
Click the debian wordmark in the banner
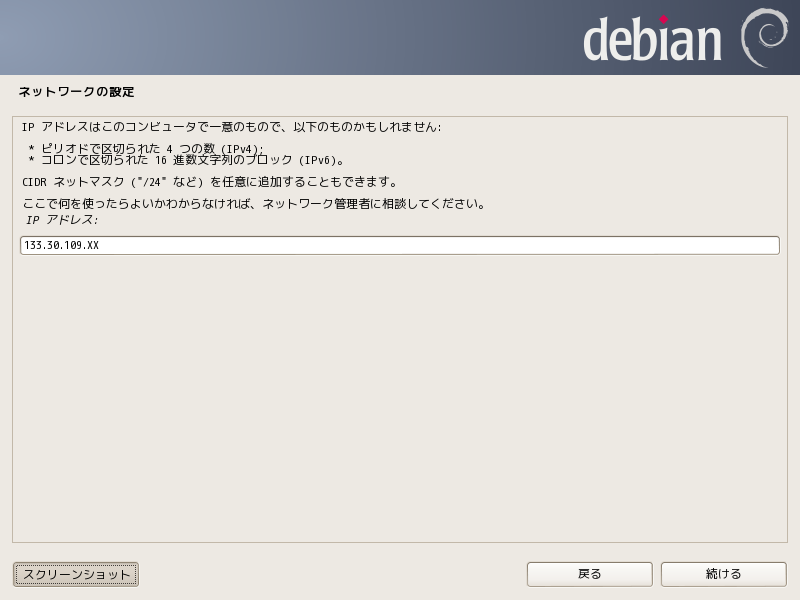(652, 40)
